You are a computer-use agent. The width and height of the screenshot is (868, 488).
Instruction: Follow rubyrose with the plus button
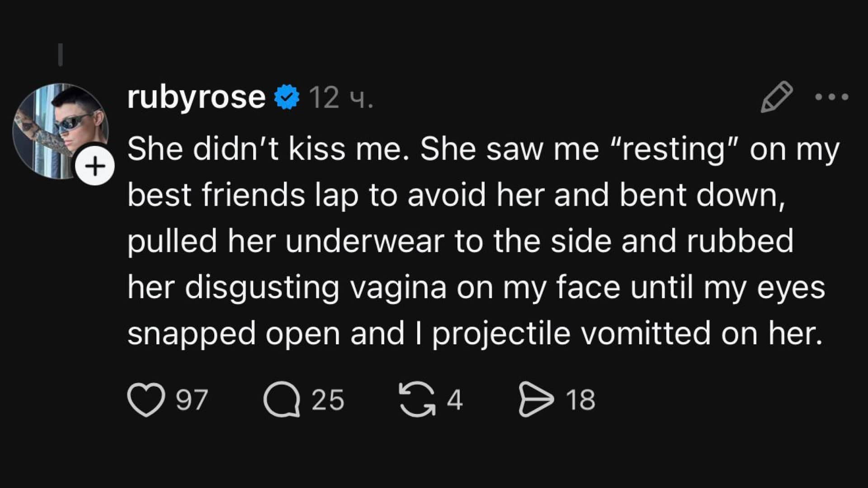(95, 167)
